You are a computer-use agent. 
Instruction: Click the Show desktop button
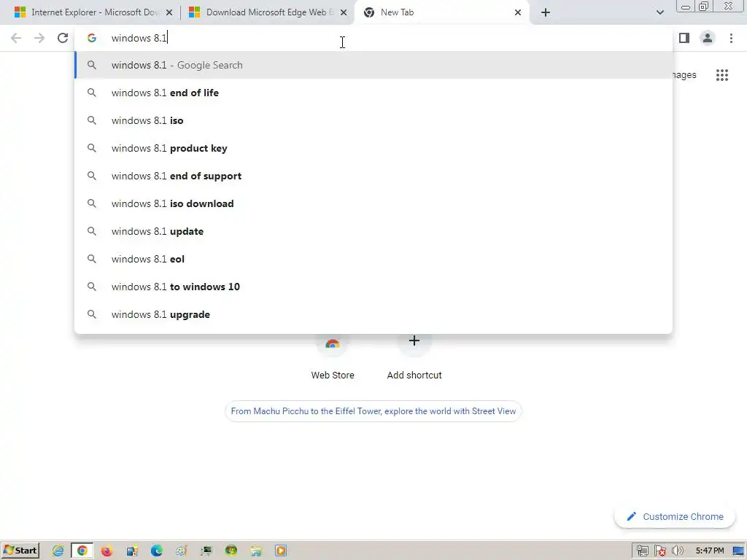pos(739,551)
